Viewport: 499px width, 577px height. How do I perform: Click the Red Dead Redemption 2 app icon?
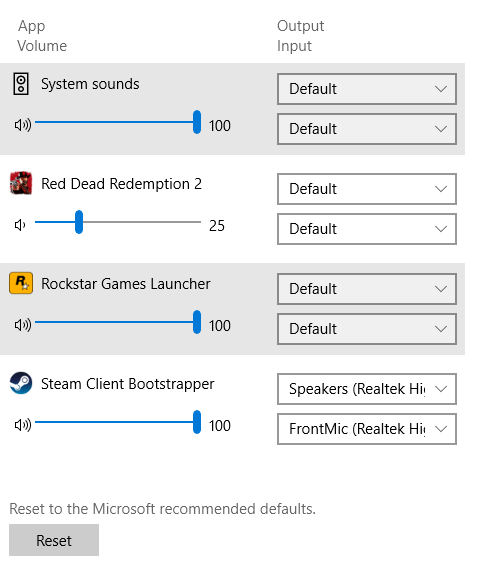pos(21,183)
